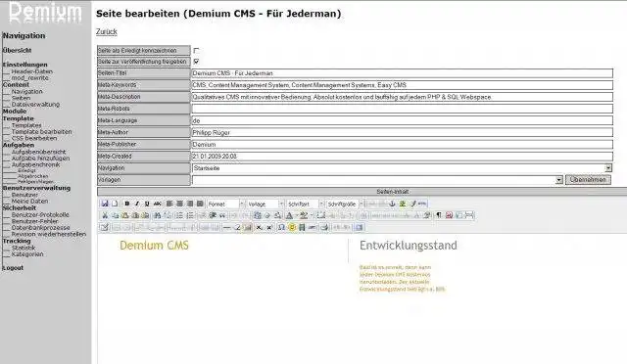Image resolution: width=627 pixels, height=364 pixels.
Task: Open Revision wiederherstellen link
Action: 49,234
